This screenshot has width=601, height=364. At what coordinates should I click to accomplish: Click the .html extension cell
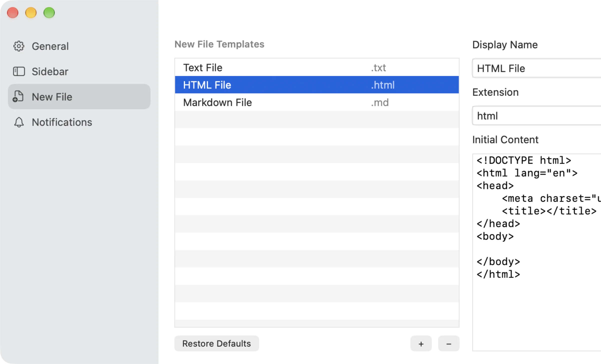pos(382,85)
